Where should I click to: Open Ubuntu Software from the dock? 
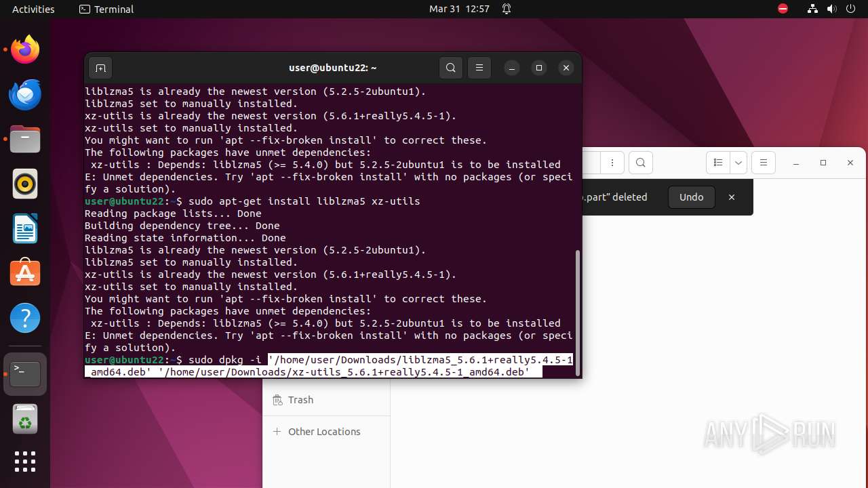coord(25,273)
